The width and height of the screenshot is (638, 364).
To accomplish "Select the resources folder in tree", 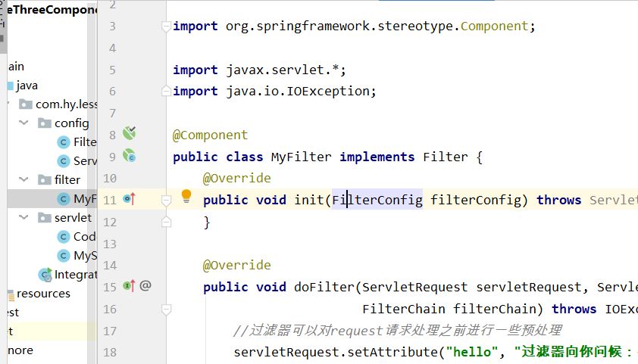I will (x=43, y=294).
